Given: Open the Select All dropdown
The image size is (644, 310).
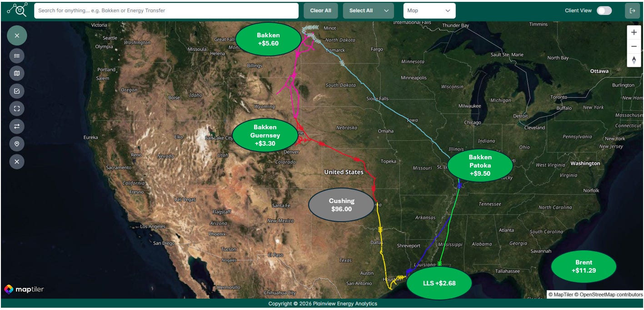Looking at the screenshot, I should point(368,10).
